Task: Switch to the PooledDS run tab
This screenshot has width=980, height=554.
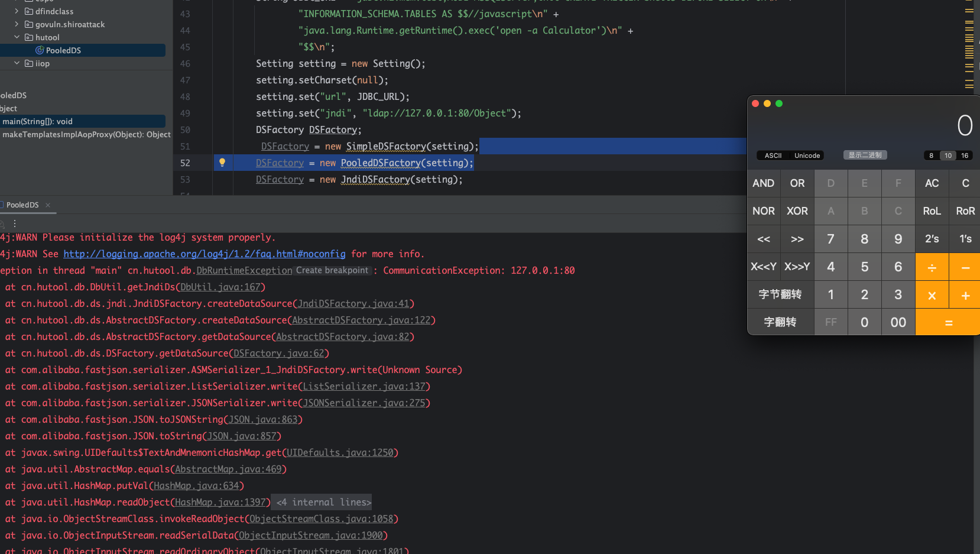Action: (x=22, y=205)
